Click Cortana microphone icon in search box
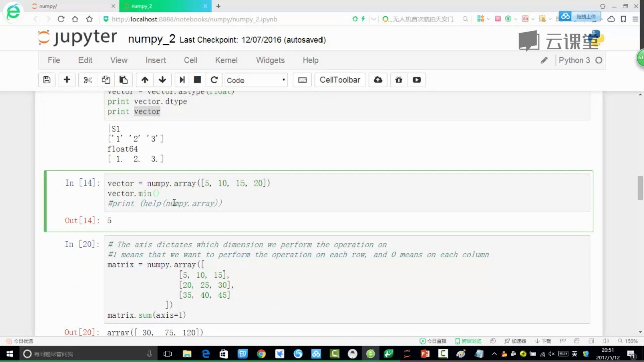Viewport: 644px width, 362px height. click(x=149, y=354)
